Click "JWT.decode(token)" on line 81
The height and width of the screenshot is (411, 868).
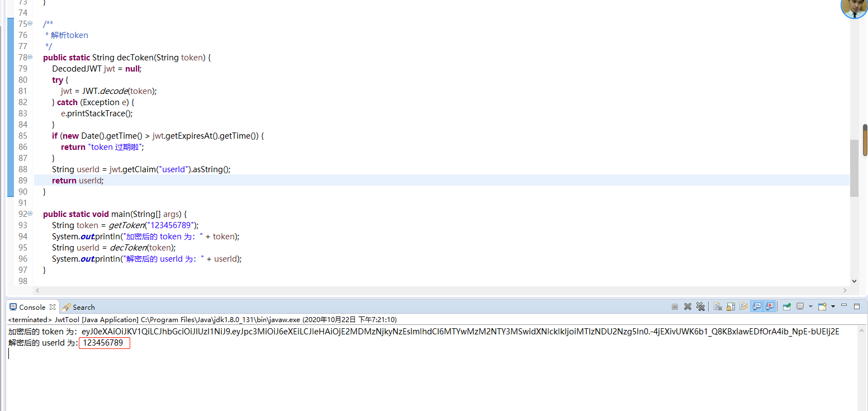118,91
